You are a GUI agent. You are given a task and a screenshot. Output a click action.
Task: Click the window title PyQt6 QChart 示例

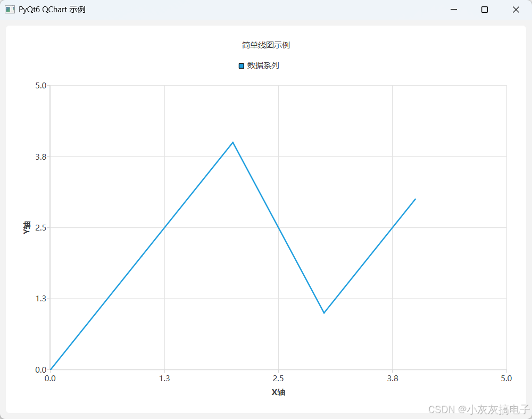52,10
